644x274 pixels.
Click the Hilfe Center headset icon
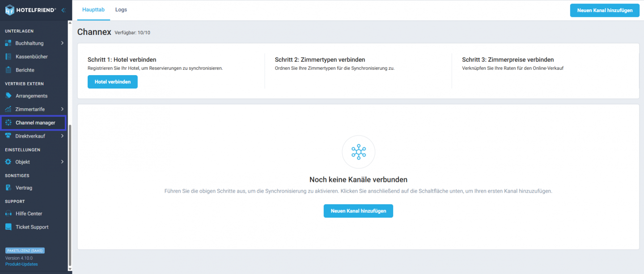coord(8,214)
